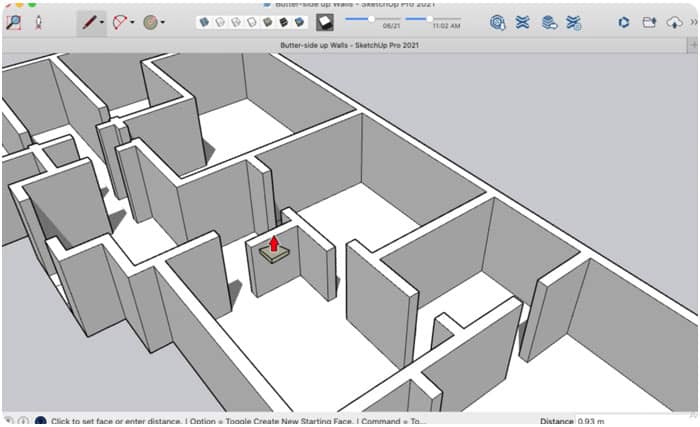700x427 pixels.
Task: Click the dark blue status bar circle icon
Action: click(x=41, y=421)
